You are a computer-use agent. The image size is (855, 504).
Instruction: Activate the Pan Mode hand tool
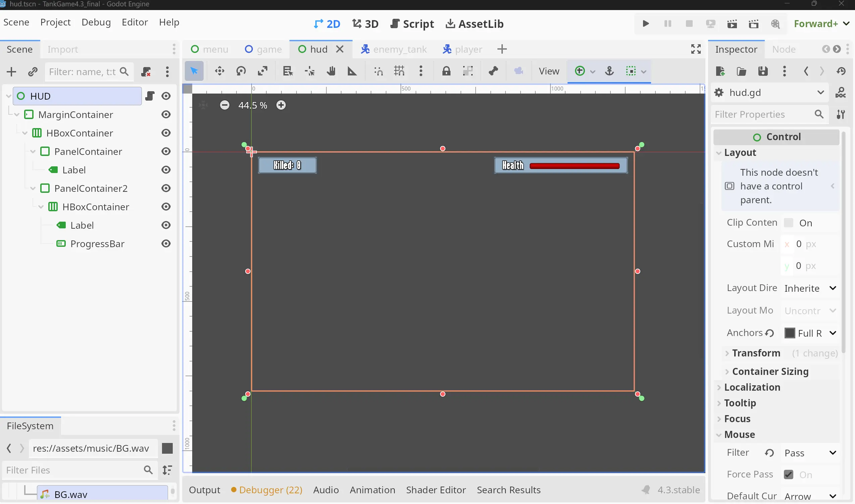click(331, 71)
